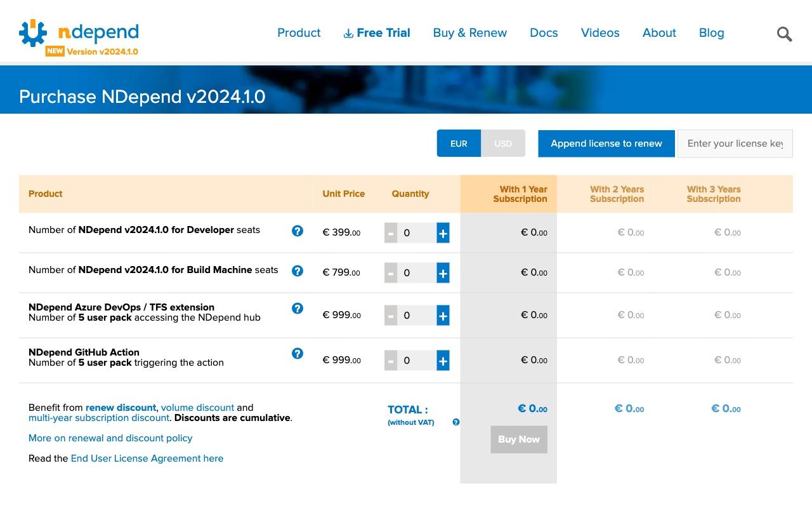The height and width of the screenshot is (508, 812).
Task: Open the Blog page
Action: click(711, 33)
